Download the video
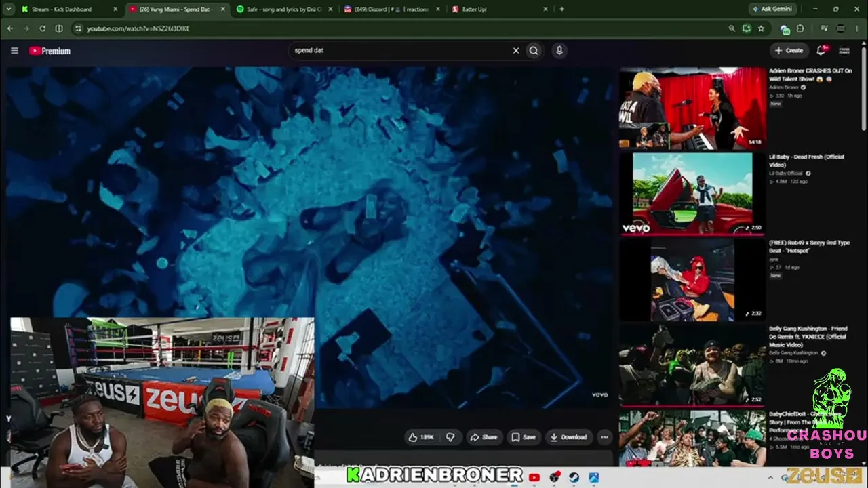This screenshot has width=868, height=488. (568, 437)
